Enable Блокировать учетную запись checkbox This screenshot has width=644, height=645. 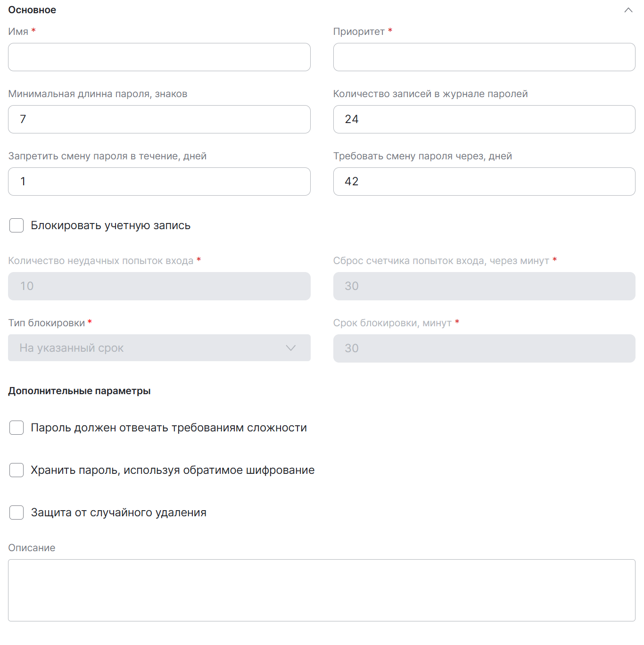point(17,225)
